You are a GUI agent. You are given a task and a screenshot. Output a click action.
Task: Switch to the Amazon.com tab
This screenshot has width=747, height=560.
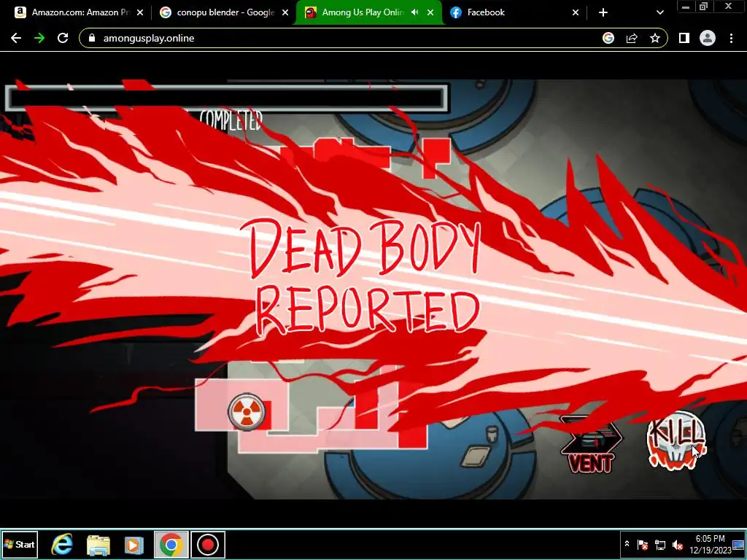tap(79, 12)
